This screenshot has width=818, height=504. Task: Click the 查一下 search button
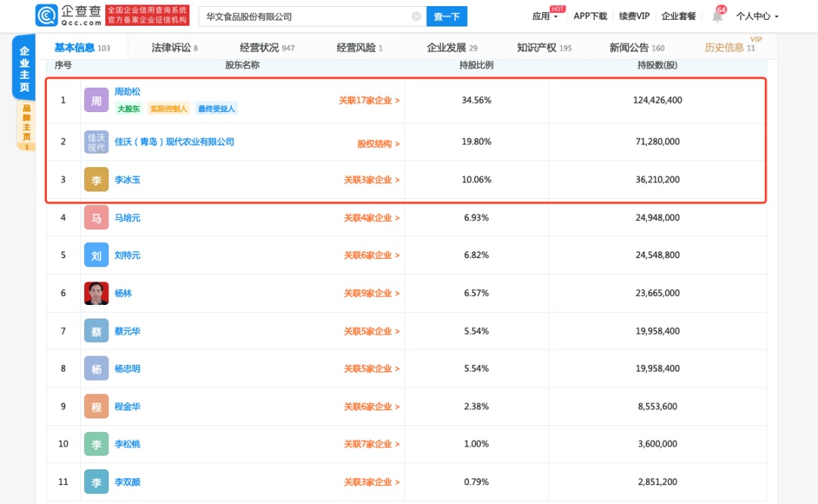coord(447,17)
